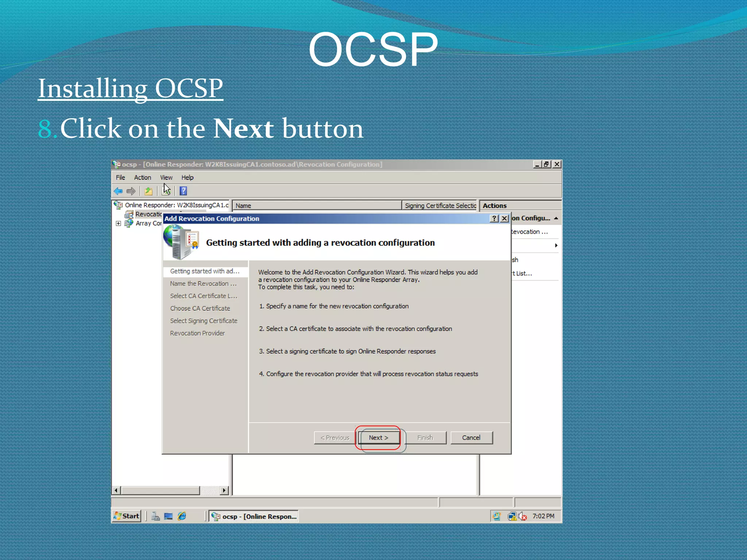Click the Actions pane header
Image resolution: width=747 pixels, height=560 pixels.
520,206
